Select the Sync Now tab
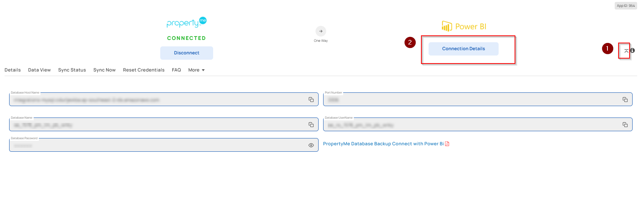Image resolution: width=644 pixels, height=197 pixels. 104,70
